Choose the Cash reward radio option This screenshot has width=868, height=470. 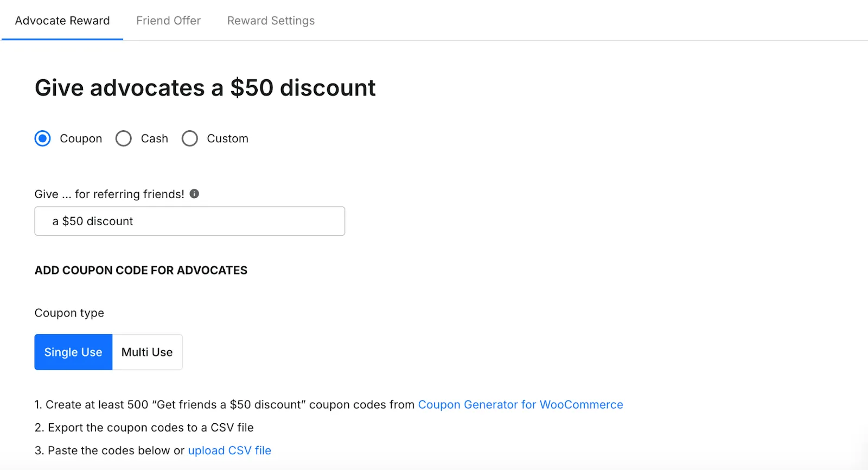click(x=124, y=138)
